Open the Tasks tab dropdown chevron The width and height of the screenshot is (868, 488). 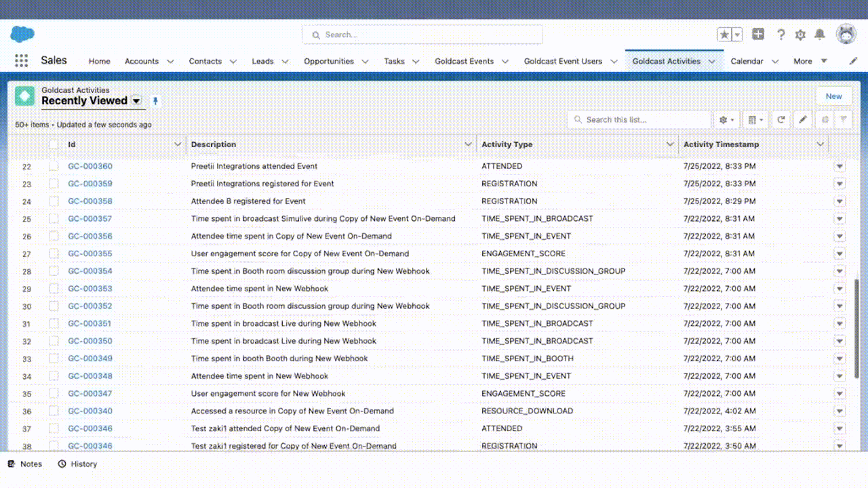coord(416,61)
